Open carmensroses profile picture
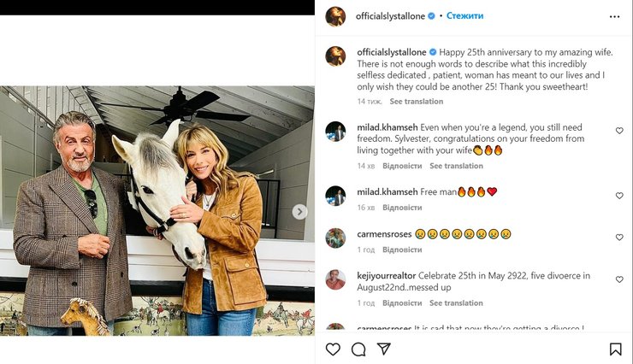 click(x=335, y=238)
